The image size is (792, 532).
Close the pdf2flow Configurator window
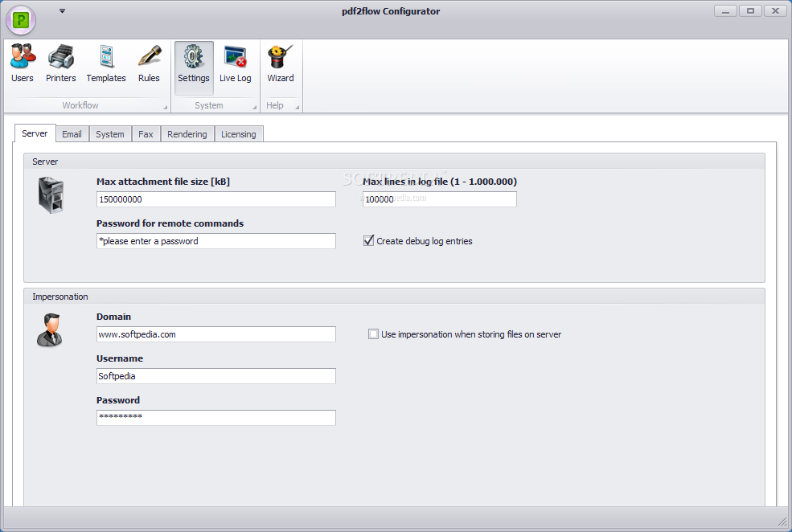pos(775,10)
